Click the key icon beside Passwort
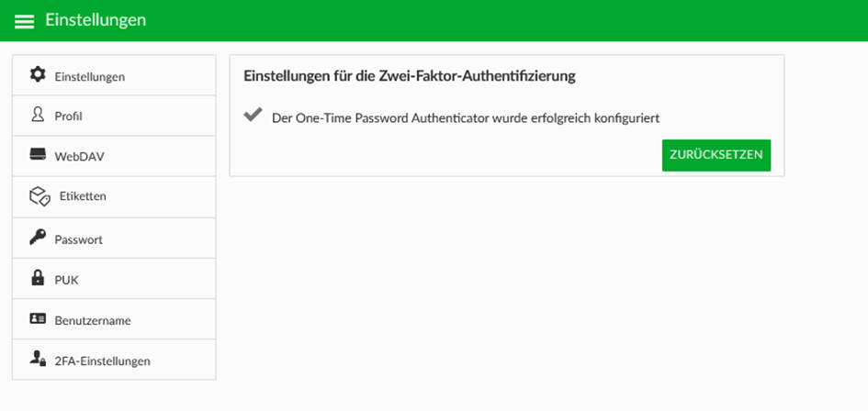Image resolution: width=868 pixels, height=411 pixels. pyautogui.click(x=38, y=238)
